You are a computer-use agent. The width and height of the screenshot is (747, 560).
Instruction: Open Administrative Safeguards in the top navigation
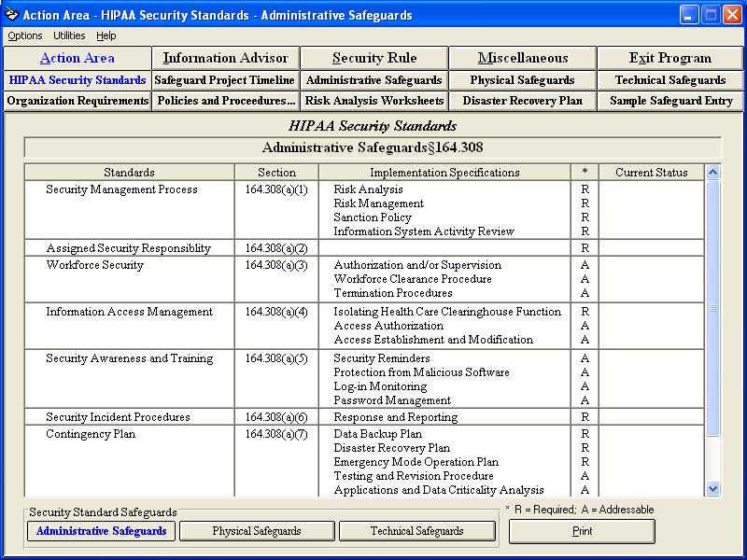click(x=374, y=80)
